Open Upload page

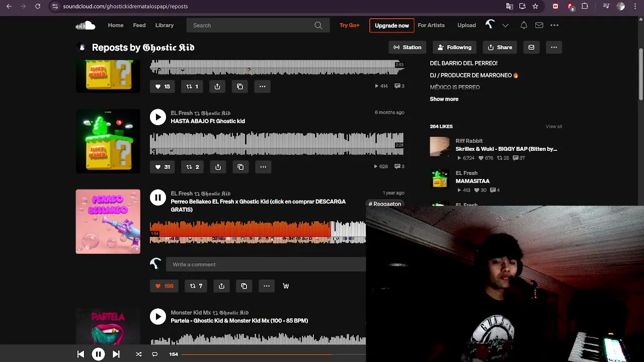(x=466, y=25)
